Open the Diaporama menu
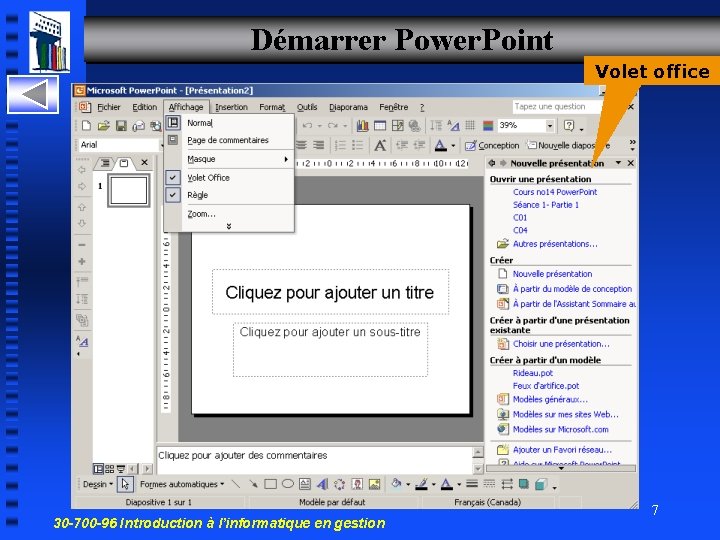Image resolution: width=720 pixels, height=540 pixels. 348,107
